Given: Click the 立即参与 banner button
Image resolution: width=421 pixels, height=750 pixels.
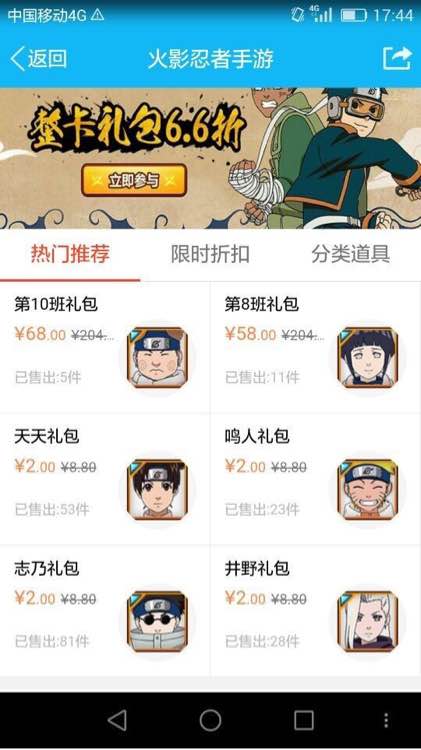Looking at the screenshot, I should [134, 180].
